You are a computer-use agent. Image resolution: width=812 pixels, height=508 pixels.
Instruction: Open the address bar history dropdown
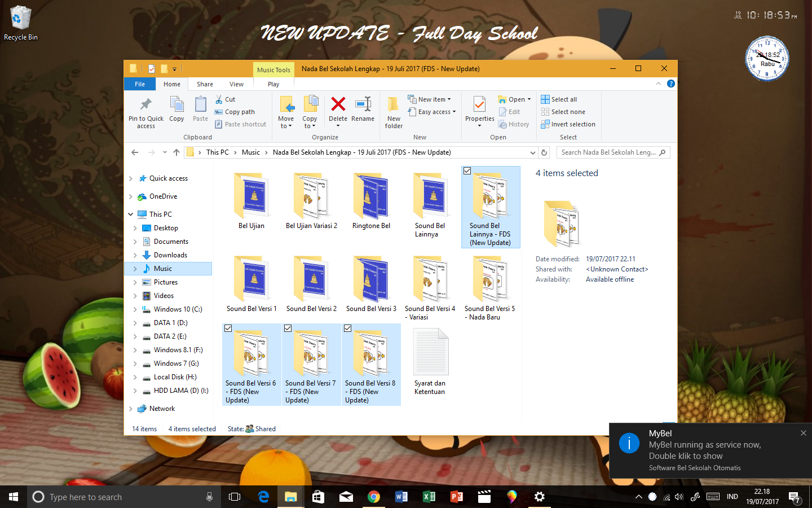532,152
